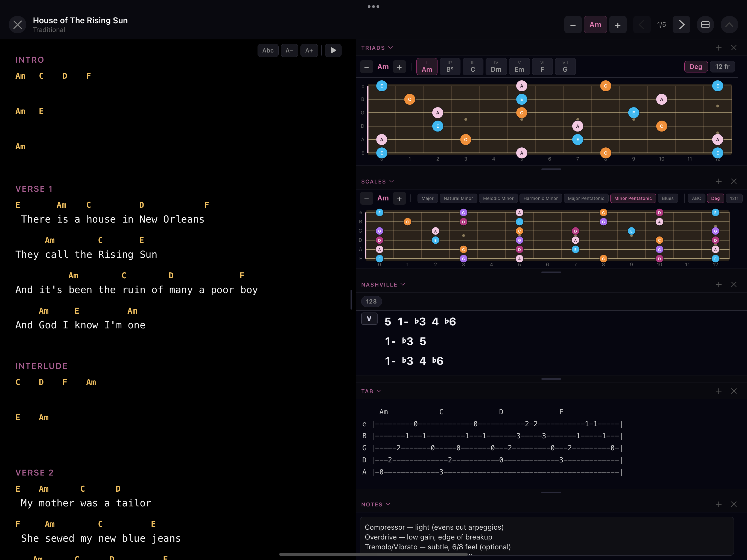
Task: Choose the Minor Pentatonic scale
Action: pyautogui.click(x=633, y=198)
